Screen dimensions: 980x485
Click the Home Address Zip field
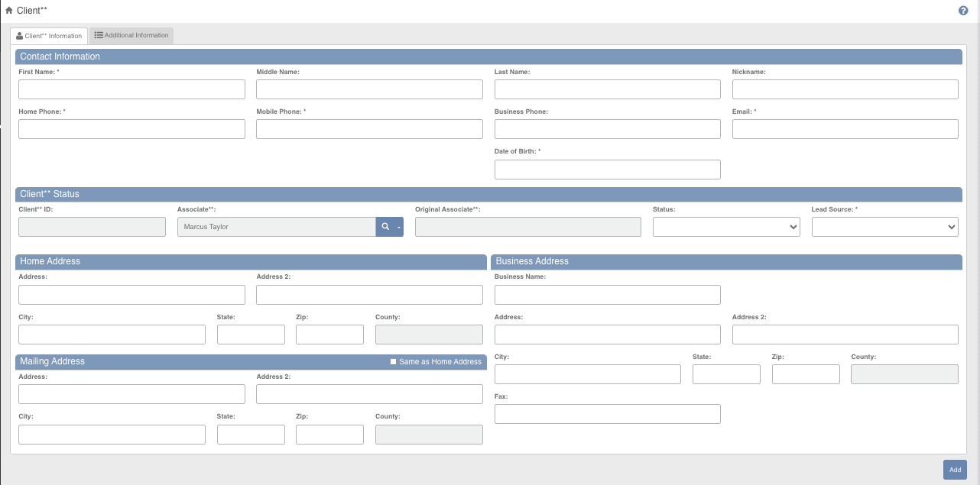329,335
